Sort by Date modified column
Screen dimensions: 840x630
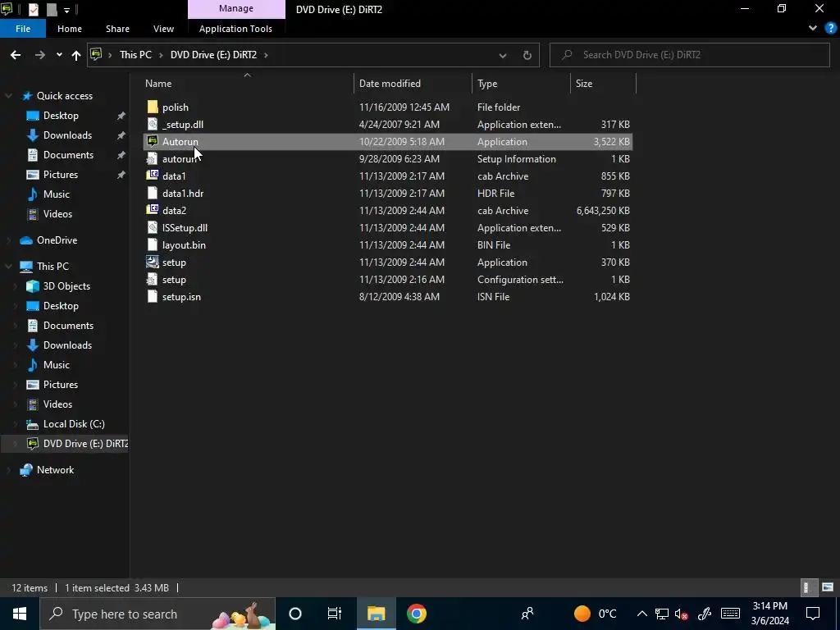coord(390,84)
